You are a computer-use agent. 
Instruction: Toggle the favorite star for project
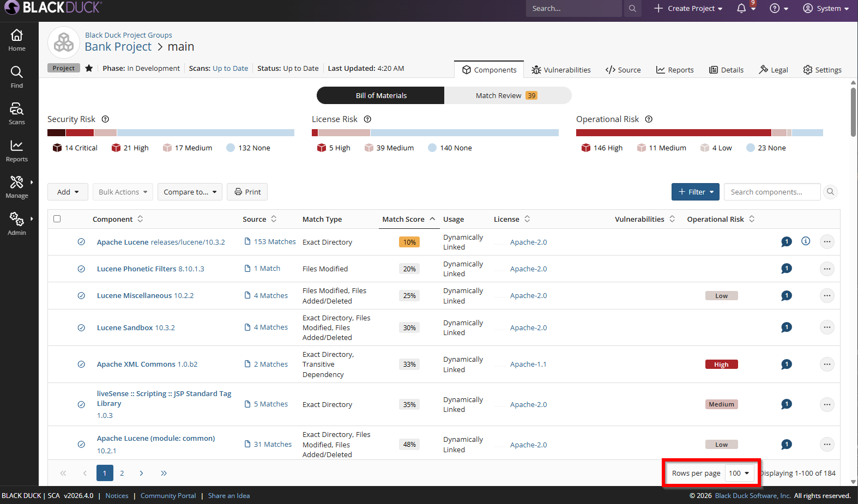89,68
